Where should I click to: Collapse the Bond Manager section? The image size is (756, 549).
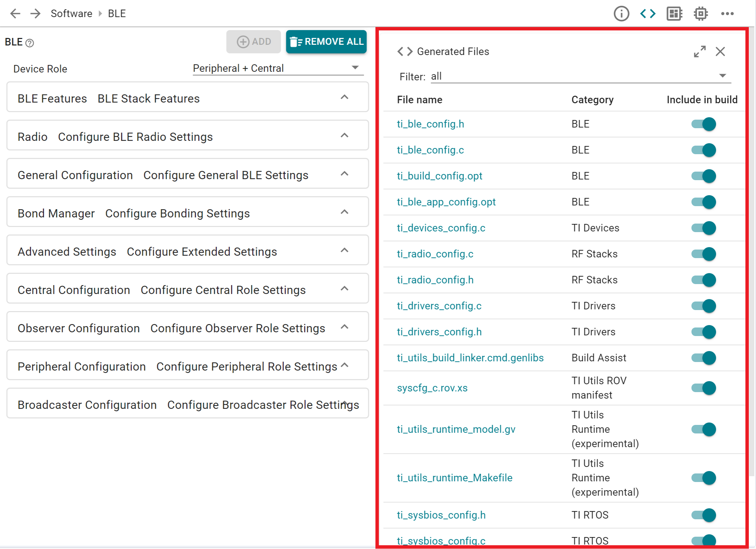pyautogui.click(x=344, y=212)
